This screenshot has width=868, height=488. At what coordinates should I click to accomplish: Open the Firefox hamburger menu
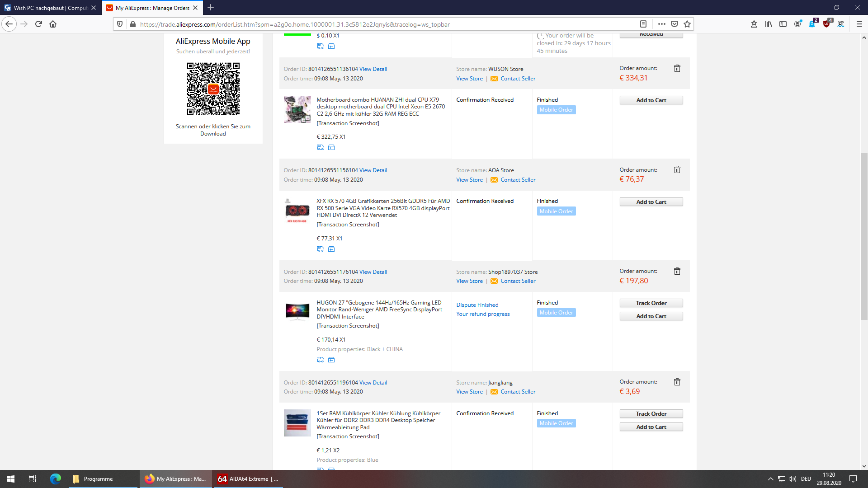[859, 24]
